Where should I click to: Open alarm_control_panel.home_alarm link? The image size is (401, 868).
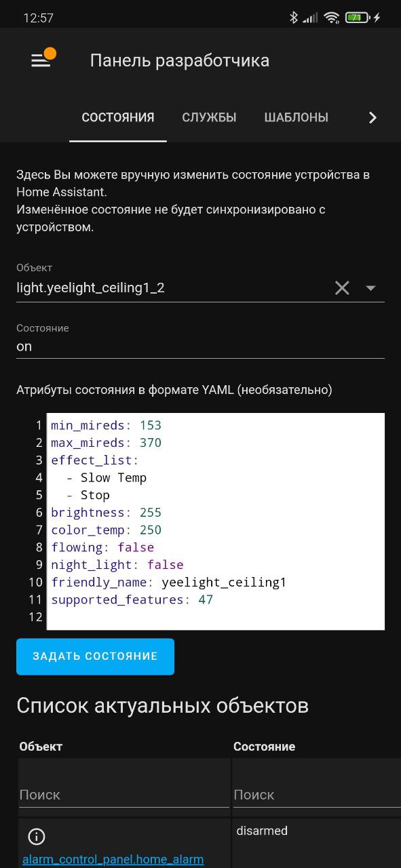click(113, 859)
